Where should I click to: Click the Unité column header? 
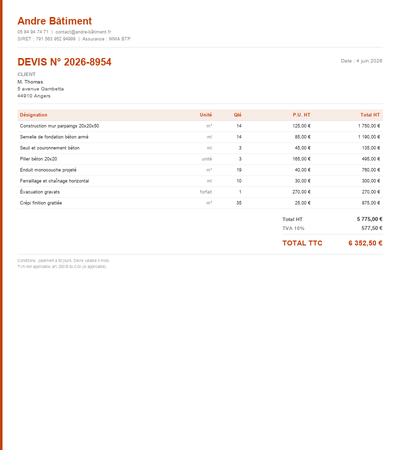coord(206,115)
